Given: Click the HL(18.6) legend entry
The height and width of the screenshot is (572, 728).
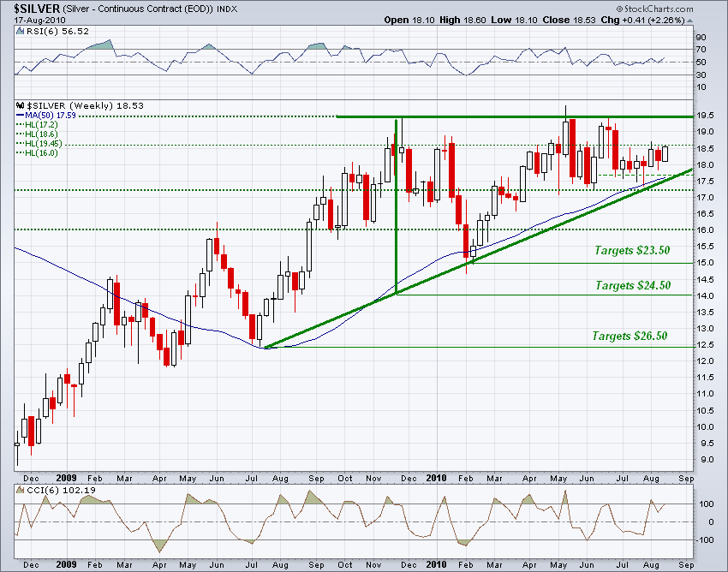Looking at the screenshot, I should [x=37, y=134].
